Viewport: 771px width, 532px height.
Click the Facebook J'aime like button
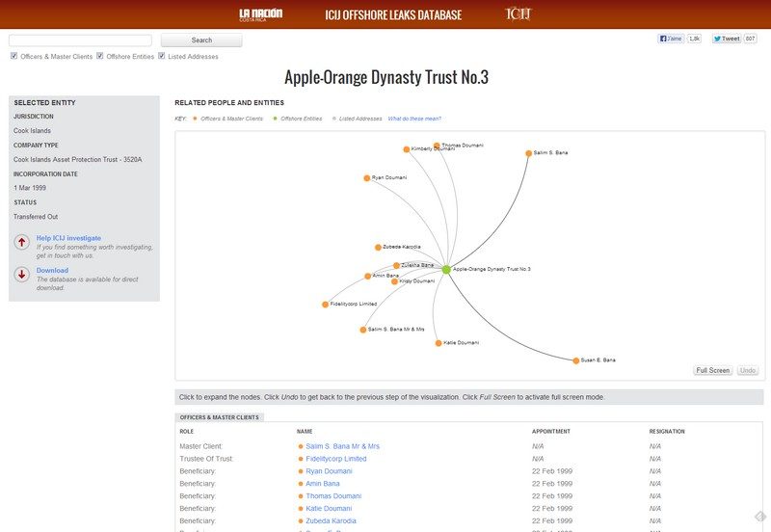pos(671,39)
